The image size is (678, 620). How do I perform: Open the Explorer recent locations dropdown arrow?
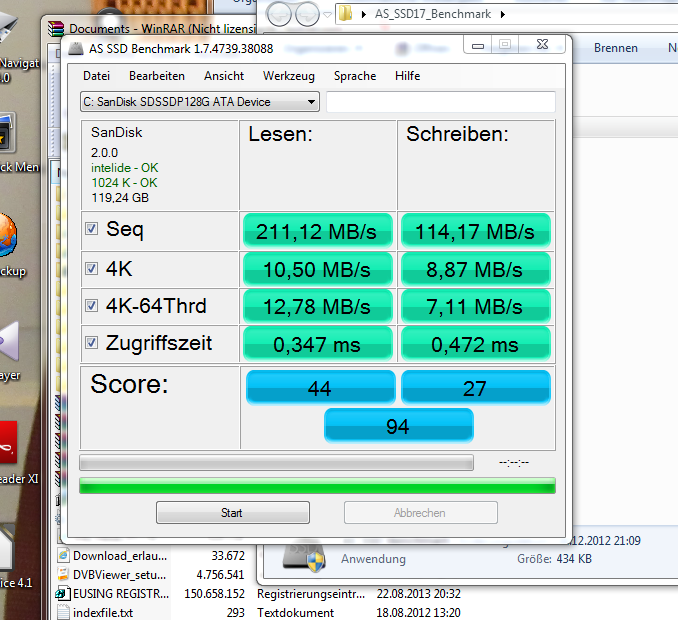327,15
